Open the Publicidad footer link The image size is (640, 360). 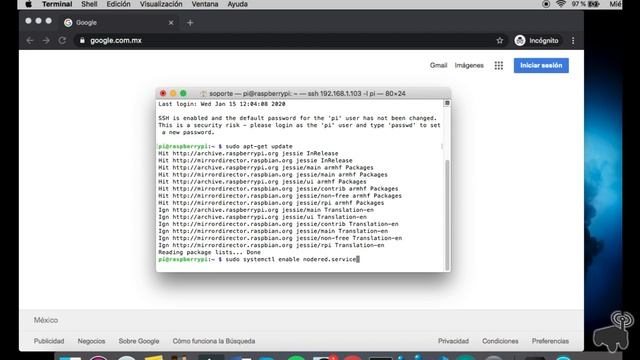coord(49,341)
